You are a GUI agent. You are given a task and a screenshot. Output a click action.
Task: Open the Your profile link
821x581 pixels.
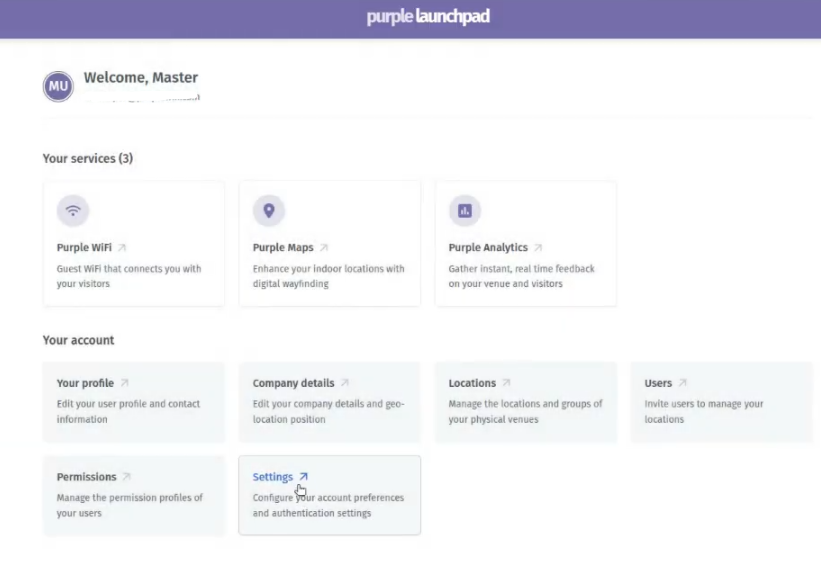click(x=85, y=383)
